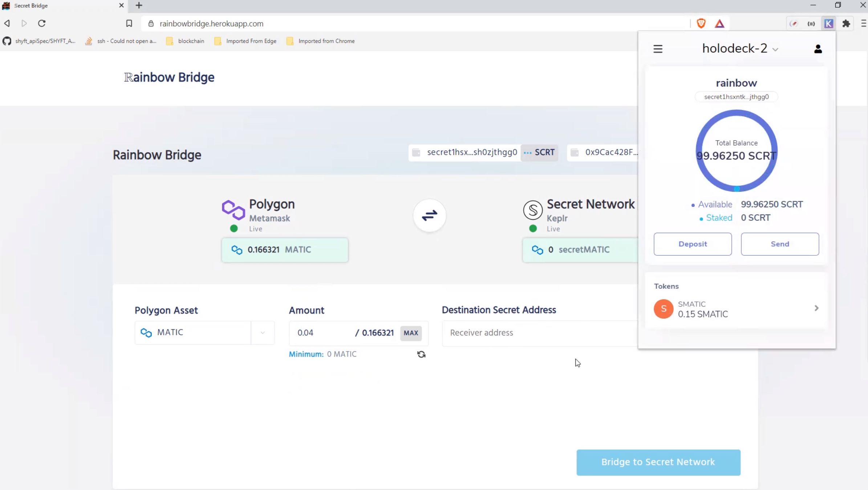868x490 pixels.
Task: Open Brave Shields lion icon
Action: [701, 24]
